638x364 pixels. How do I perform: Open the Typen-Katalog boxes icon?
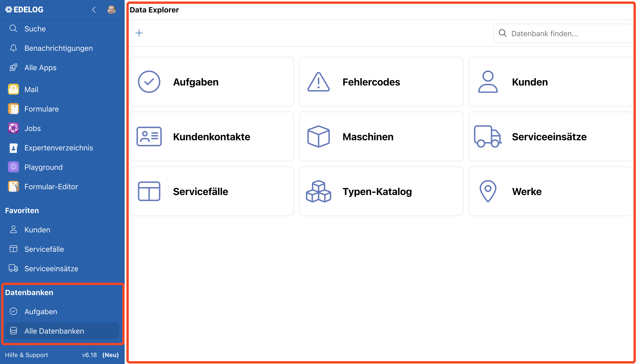pos(318,191)
